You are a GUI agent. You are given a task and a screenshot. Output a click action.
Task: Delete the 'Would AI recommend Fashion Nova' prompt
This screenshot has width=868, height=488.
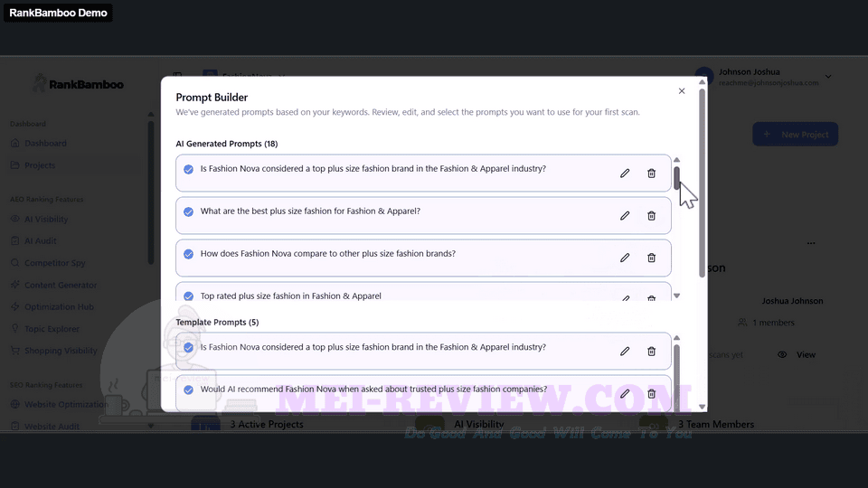point(652,394)
